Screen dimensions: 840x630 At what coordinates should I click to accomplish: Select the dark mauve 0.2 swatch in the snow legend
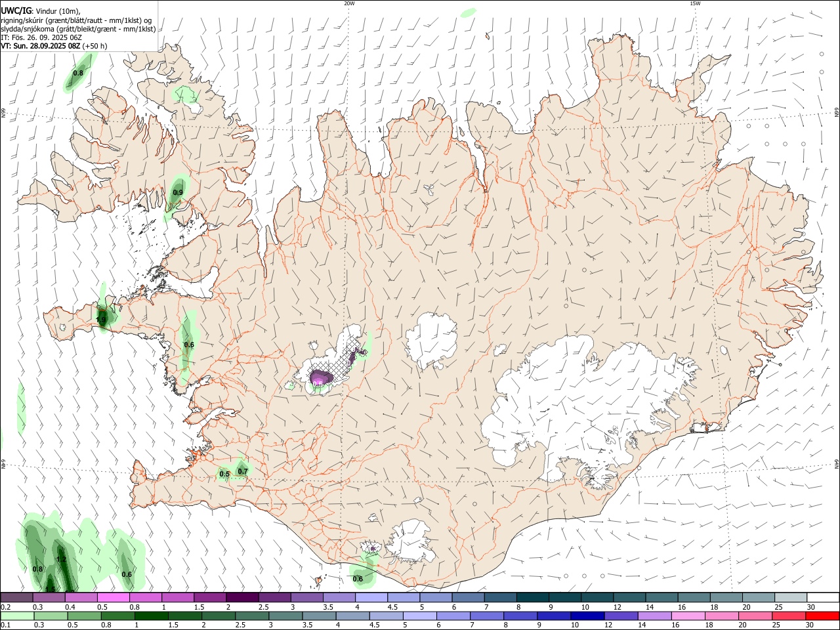click(16, 598)
